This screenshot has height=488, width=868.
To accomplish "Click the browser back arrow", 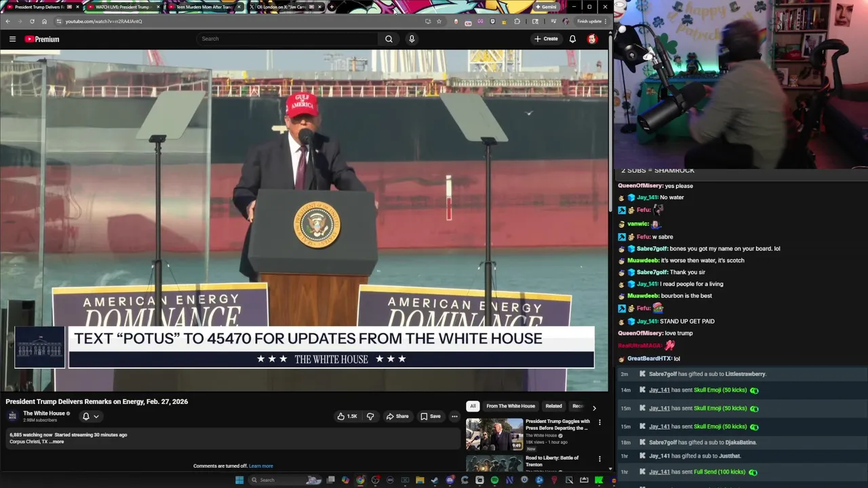I will pos(7,21).
